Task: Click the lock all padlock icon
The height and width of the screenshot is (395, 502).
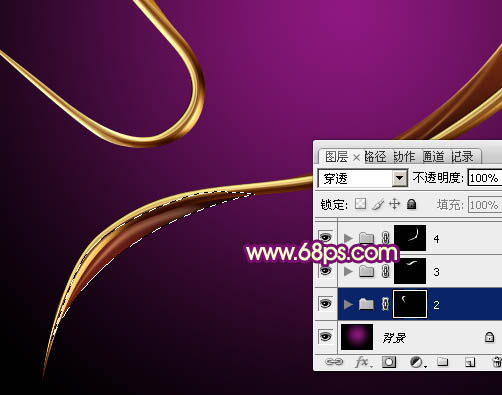Action: tap(412, 204)
